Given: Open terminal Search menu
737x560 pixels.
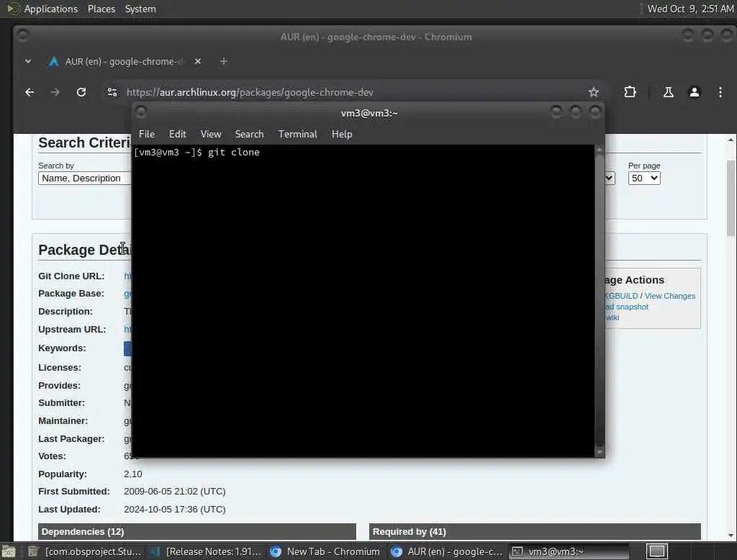Looking at the screenshot, I should click(249, 134).
